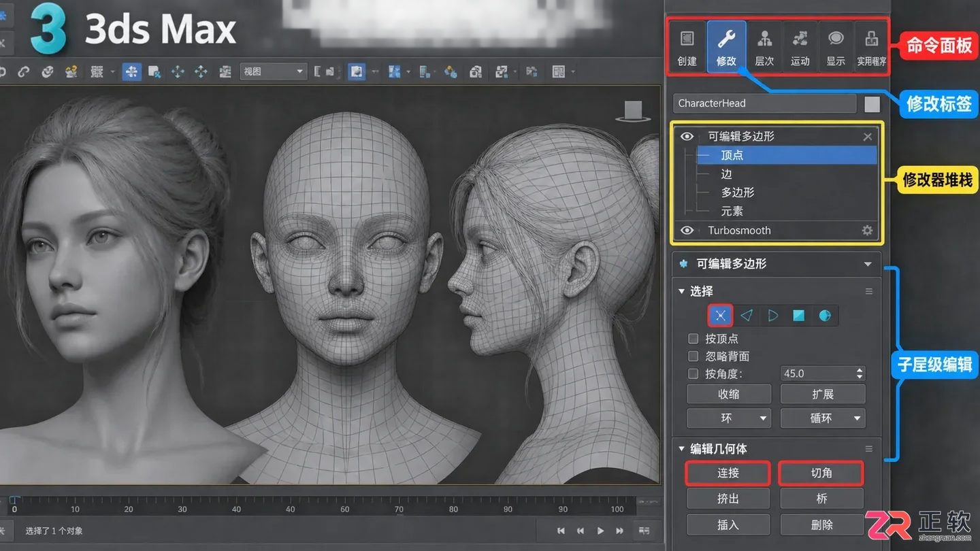Select the border sub-object selection icon

(x=772, y=316)
